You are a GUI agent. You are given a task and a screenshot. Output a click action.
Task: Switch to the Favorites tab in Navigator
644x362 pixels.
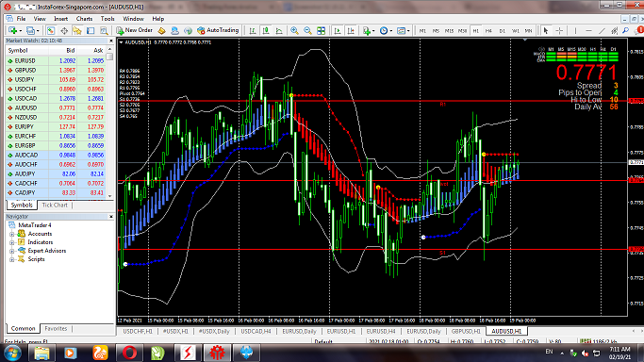click(x=56, y=329)
